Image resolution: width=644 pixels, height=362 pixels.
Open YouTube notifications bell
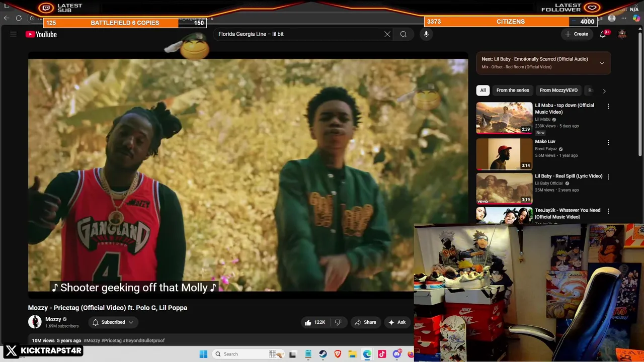click(603, 34)
